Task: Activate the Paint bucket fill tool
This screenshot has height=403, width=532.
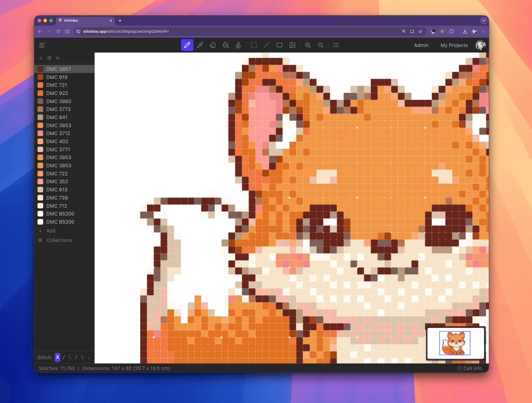Action: click(x=226, y=45)
